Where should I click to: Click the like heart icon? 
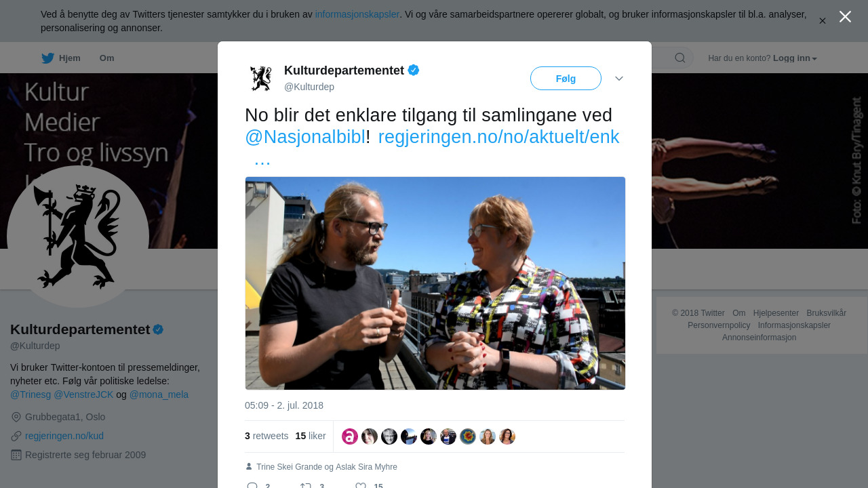click(361, 485)
